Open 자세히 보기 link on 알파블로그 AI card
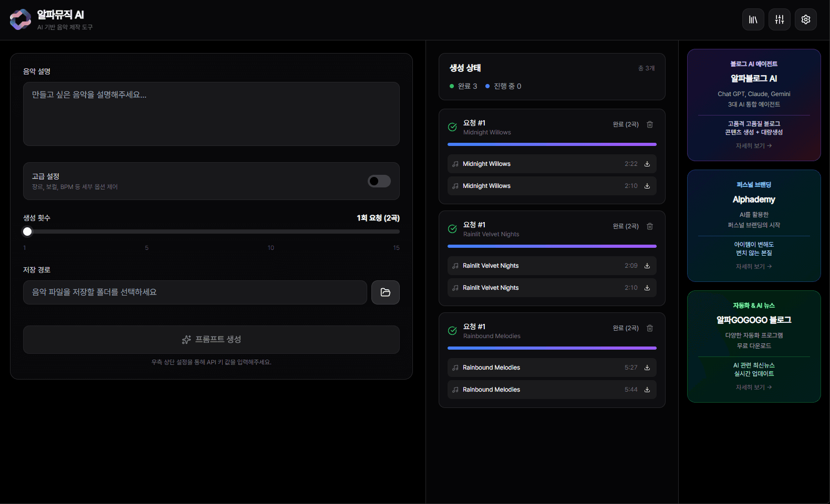 753,146
